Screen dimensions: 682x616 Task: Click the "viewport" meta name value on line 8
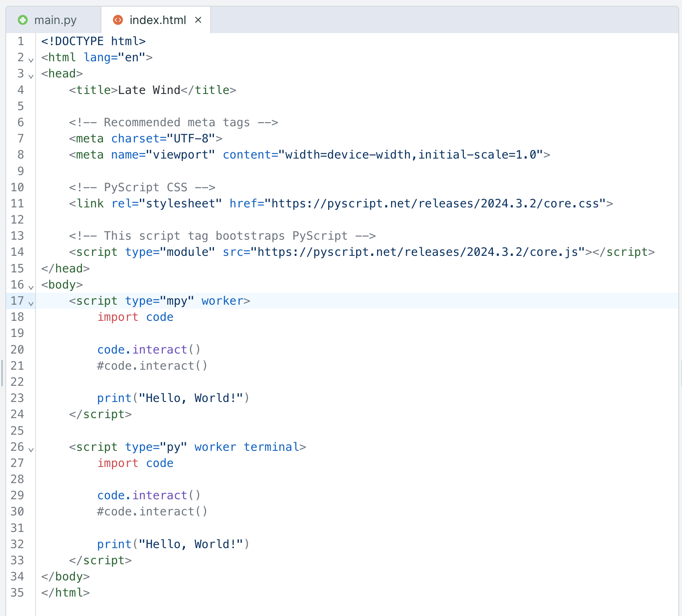180,155
